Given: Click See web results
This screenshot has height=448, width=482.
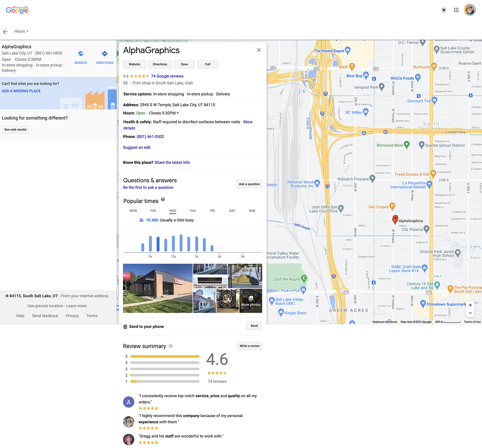Looking at the screenshot, I should point(15,130).
